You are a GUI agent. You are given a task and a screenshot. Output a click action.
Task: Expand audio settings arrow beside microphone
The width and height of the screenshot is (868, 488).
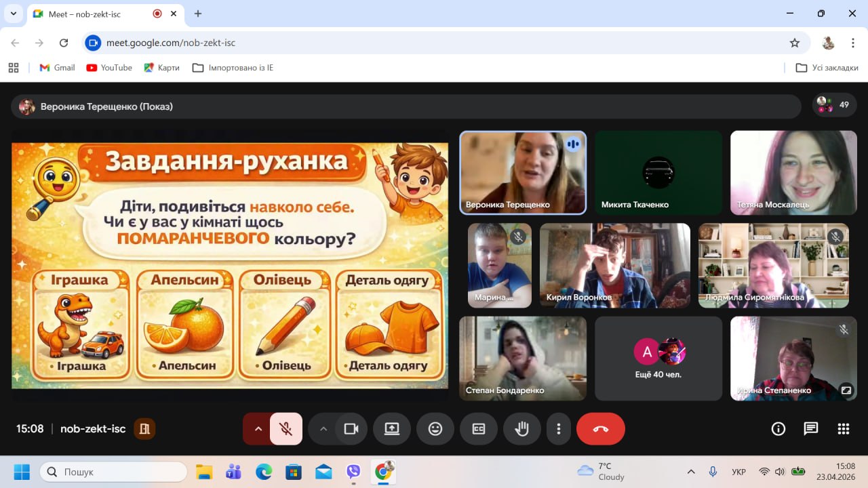click(258, 428)
